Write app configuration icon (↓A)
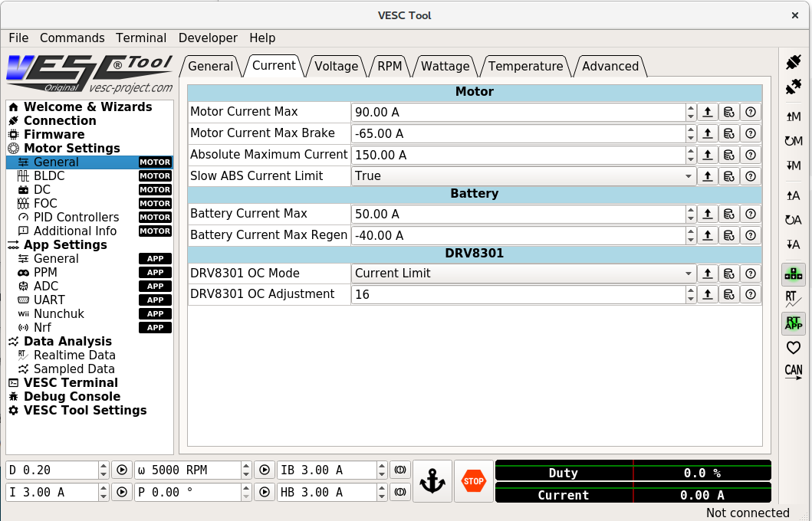 793,244
